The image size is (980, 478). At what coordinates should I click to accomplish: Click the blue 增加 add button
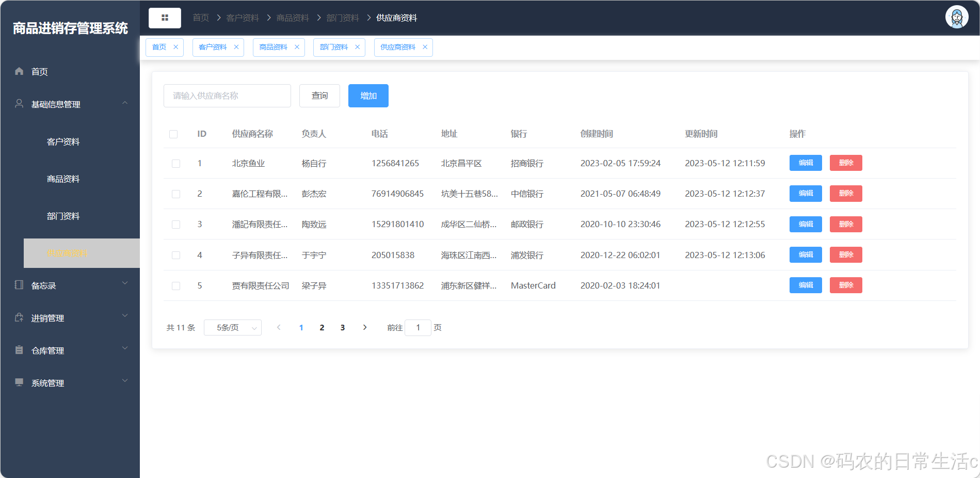tap(367, 95)
